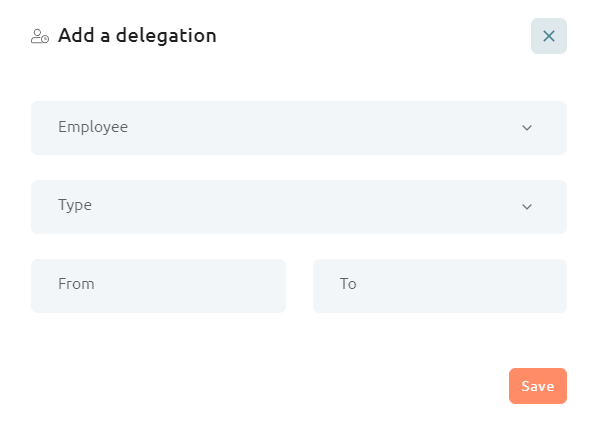The width and height of the screenshot is (599, 423).
Task: Focus the To end-date input
Action: coord(440,286)
